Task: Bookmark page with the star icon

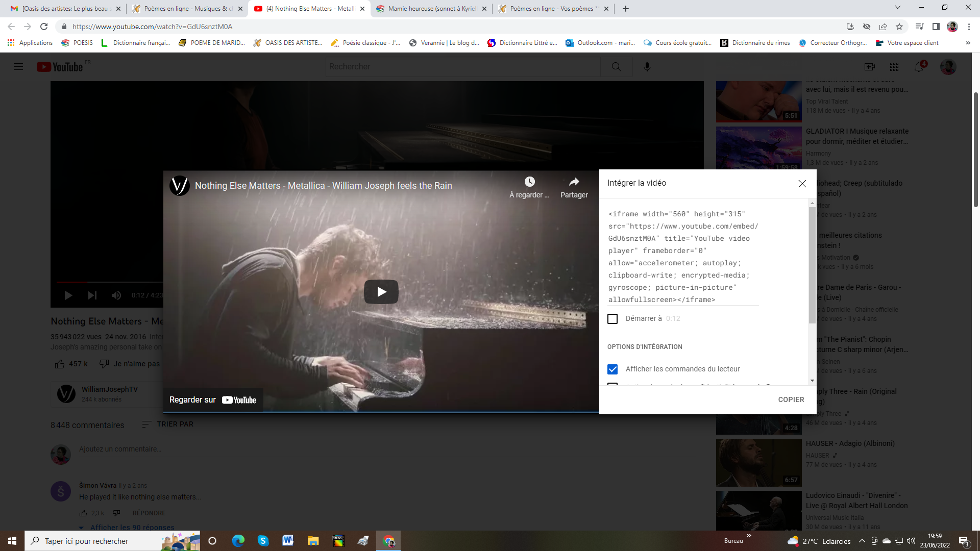Action: (x=899, y=27)
